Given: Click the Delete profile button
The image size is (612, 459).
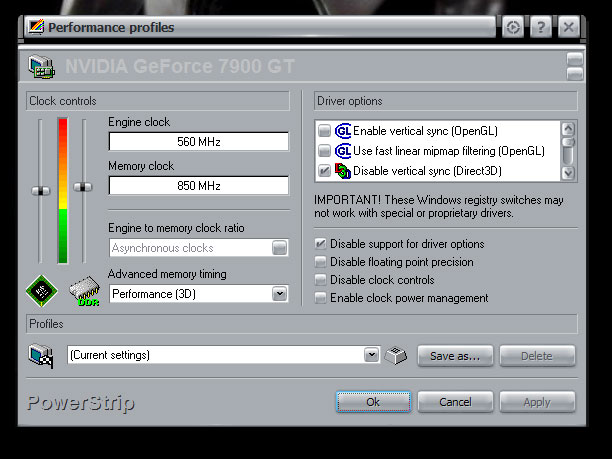Looking at the screenshot, I should tap(537, 356).
